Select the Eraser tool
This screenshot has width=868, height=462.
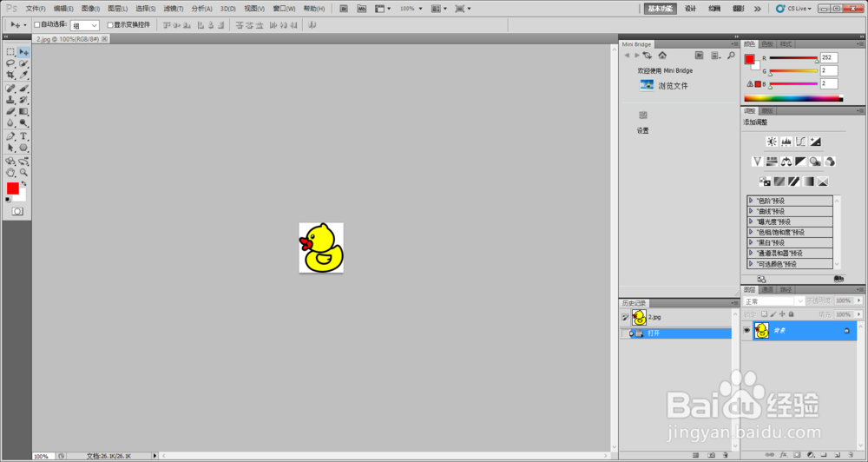pos(10,112)
